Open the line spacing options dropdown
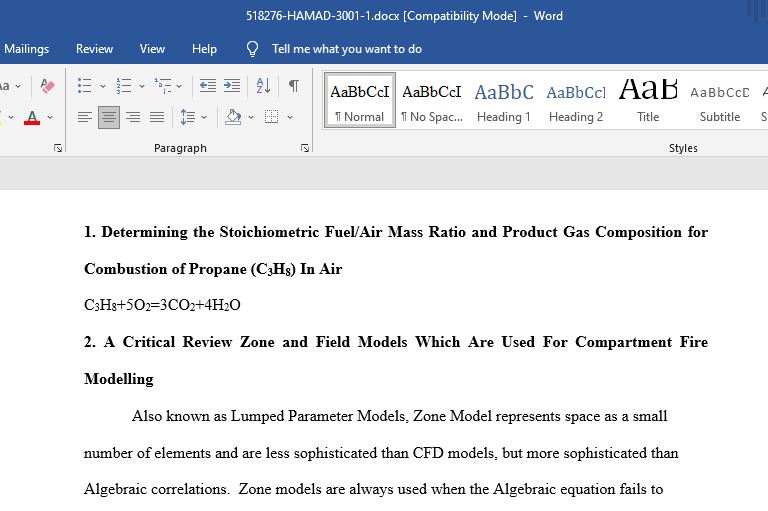This screenshot has width=768, height=511. [204, 118]
